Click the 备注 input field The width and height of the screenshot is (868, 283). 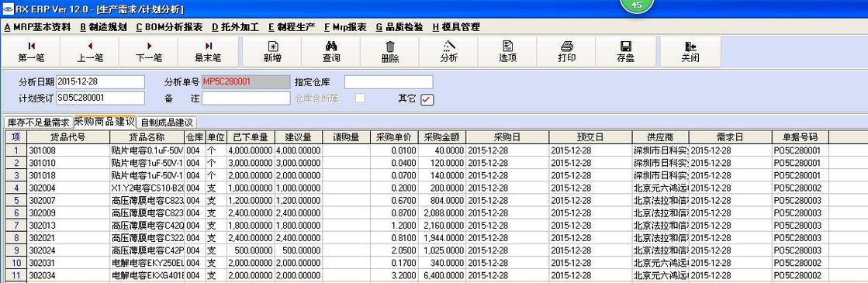(245, 98)
